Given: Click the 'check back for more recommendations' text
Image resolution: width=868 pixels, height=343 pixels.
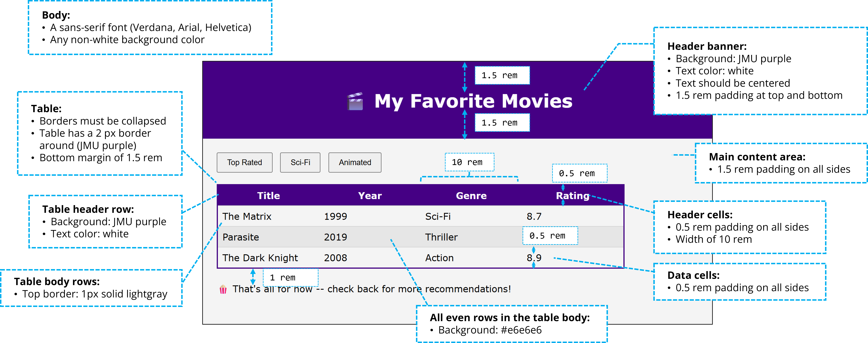Looking at the screenshot, I should point(419,289).
